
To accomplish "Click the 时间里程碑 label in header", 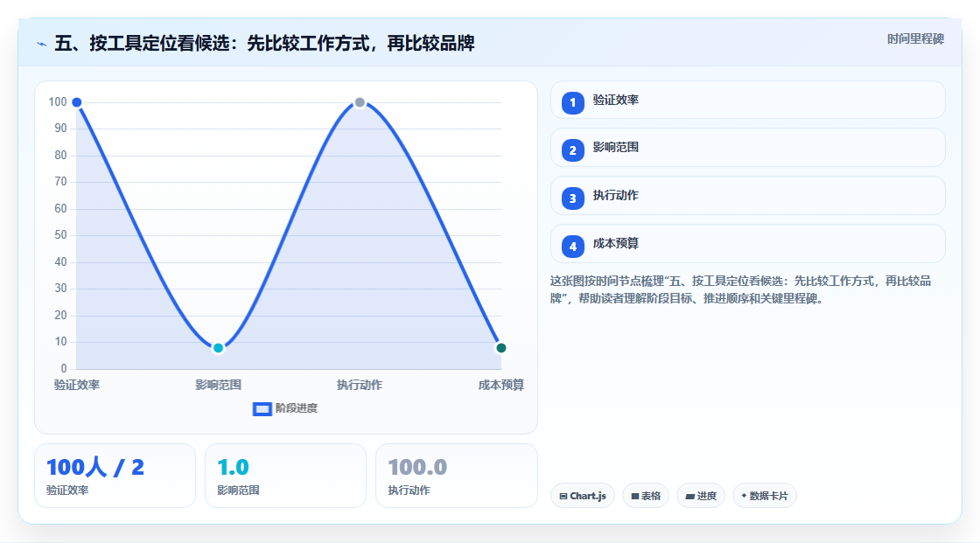I will 915,38.
